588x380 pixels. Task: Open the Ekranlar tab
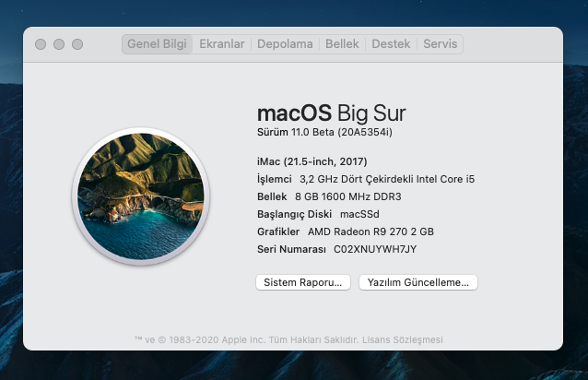point(222,44)
